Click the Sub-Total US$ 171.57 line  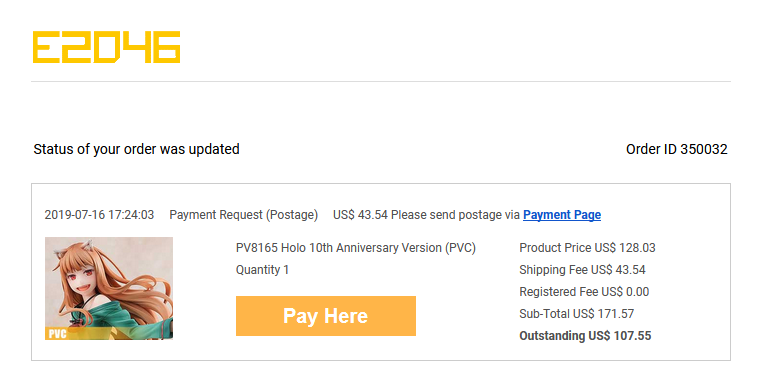point(577,314)
